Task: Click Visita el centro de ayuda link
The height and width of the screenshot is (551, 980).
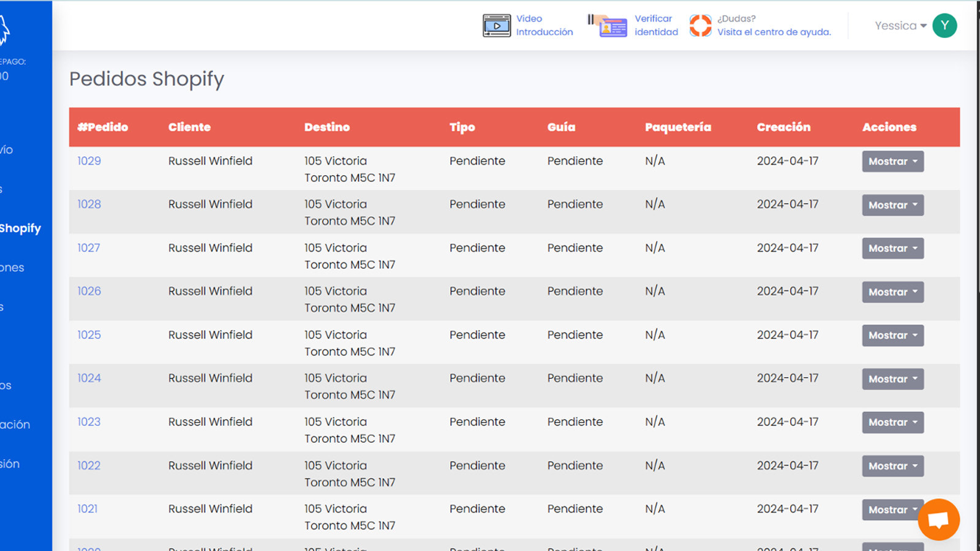Action: click(774, 32)
